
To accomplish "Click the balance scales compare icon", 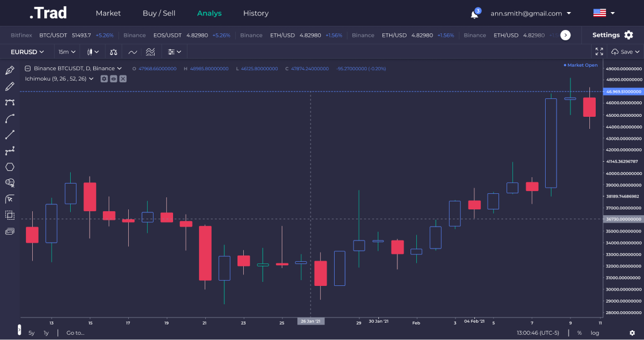I will (114, 52).
